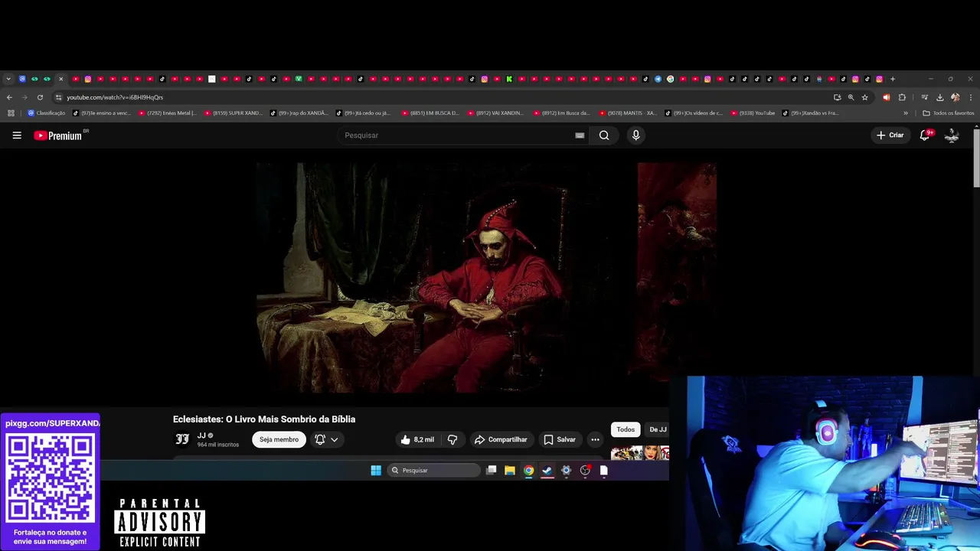
Task: Reload the page in Chrome
Action: (x=40, y=97)
